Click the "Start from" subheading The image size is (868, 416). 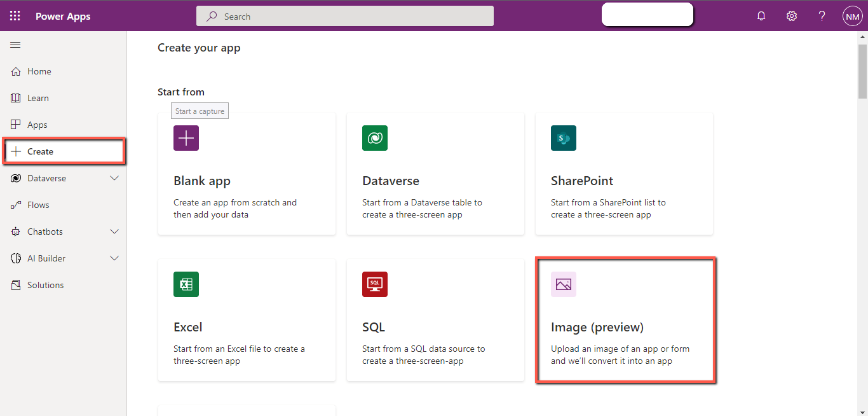coord(181,92)
